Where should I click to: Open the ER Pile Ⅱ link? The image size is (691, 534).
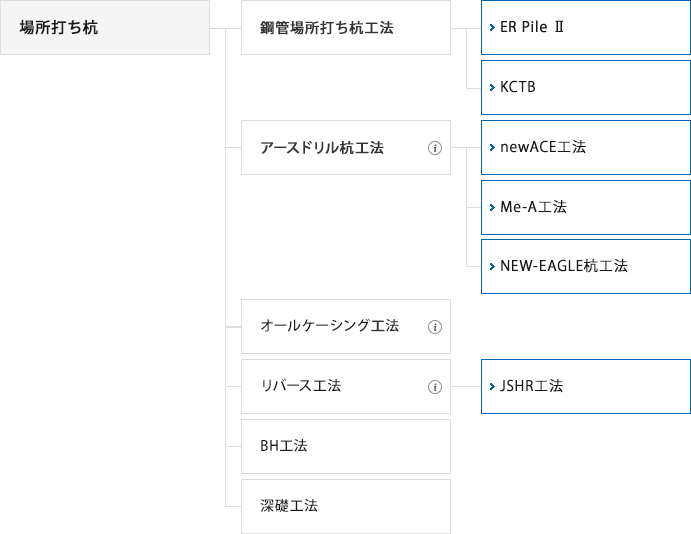(586, 27)
